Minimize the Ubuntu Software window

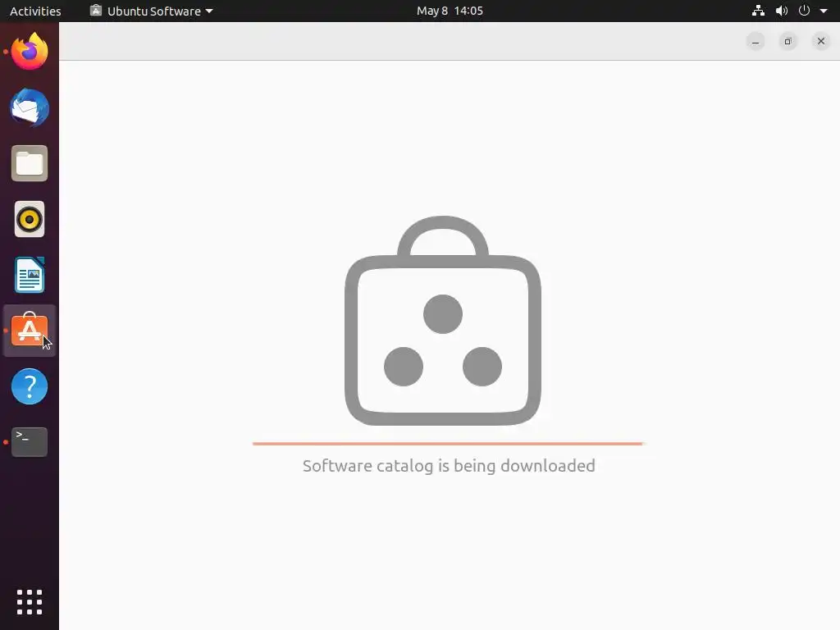point(756,41)
